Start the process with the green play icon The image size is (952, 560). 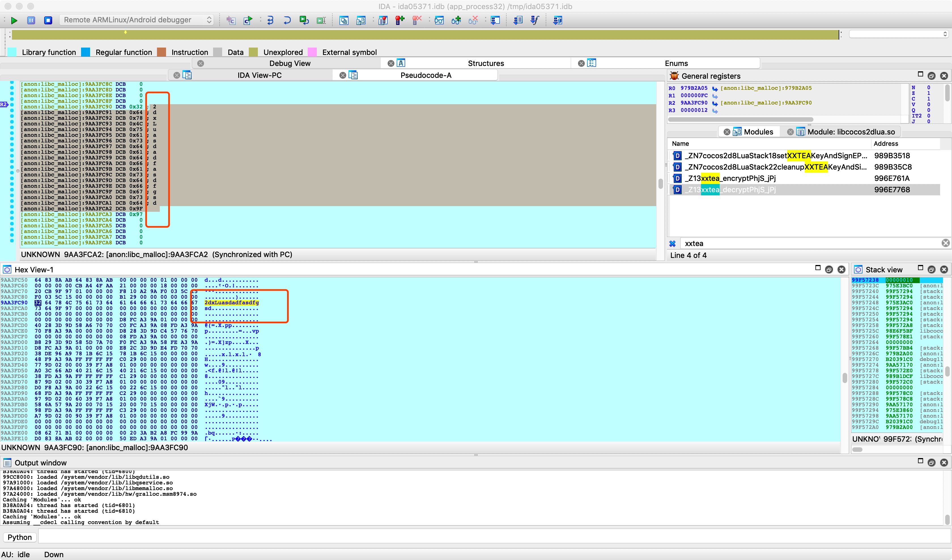(14, 20)
